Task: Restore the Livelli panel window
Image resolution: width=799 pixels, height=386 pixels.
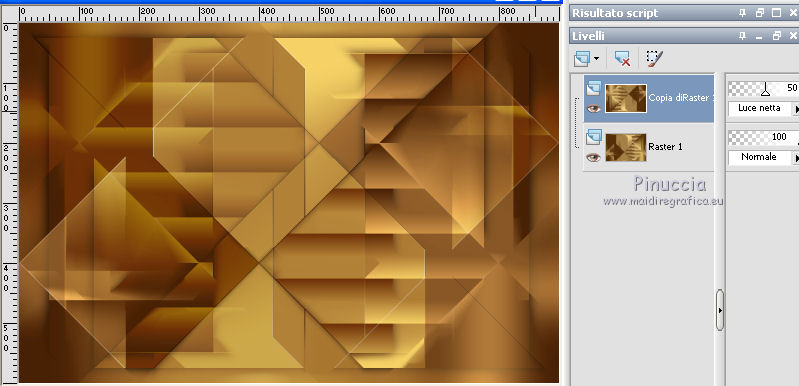Action: (777, 36)
